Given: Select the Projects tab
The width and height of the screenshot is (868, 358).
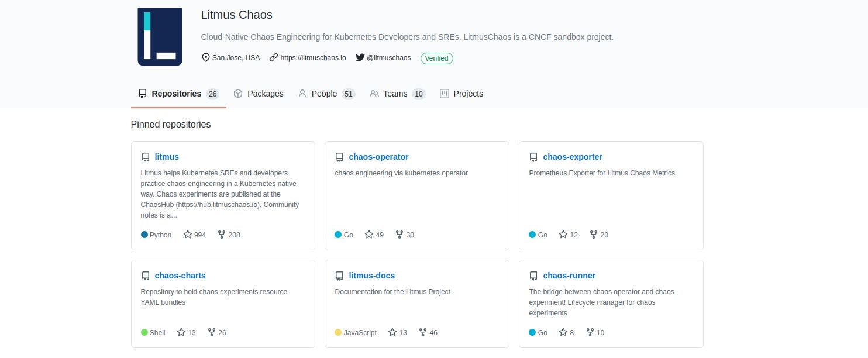Looking at the screenshot, I should point(461,94).
